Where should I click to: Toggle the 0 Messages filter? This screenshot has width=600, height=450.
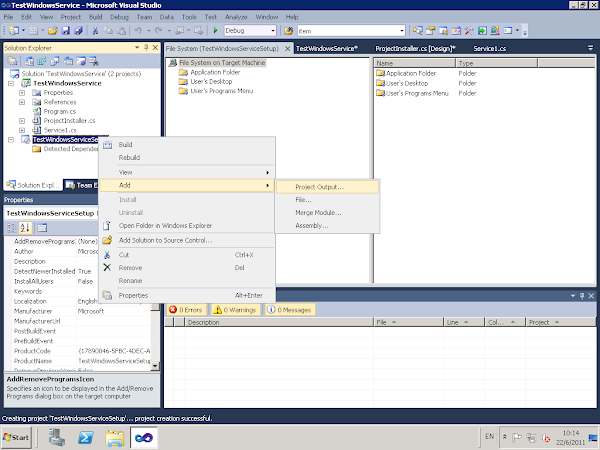(x=290, y=310)
